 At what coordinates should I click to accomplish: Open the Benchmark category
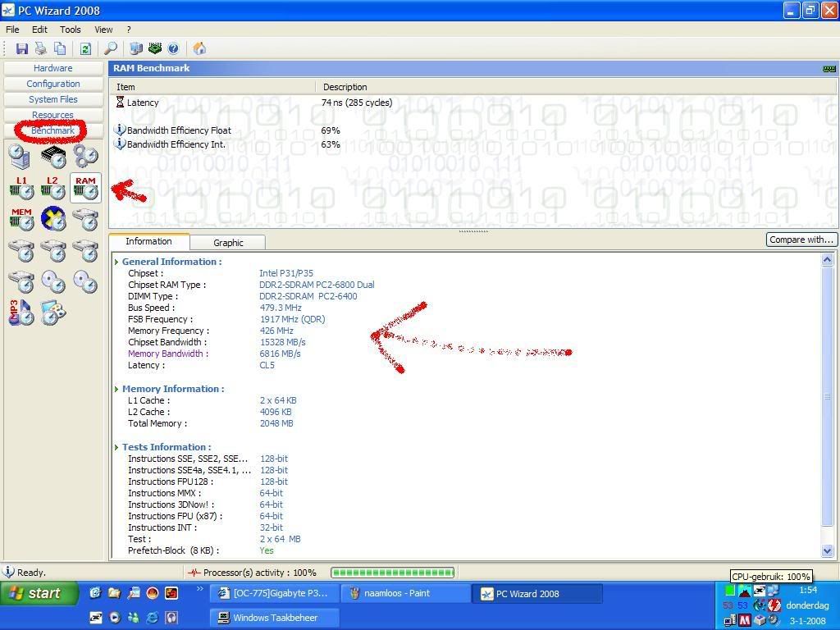tap(53, 130)
